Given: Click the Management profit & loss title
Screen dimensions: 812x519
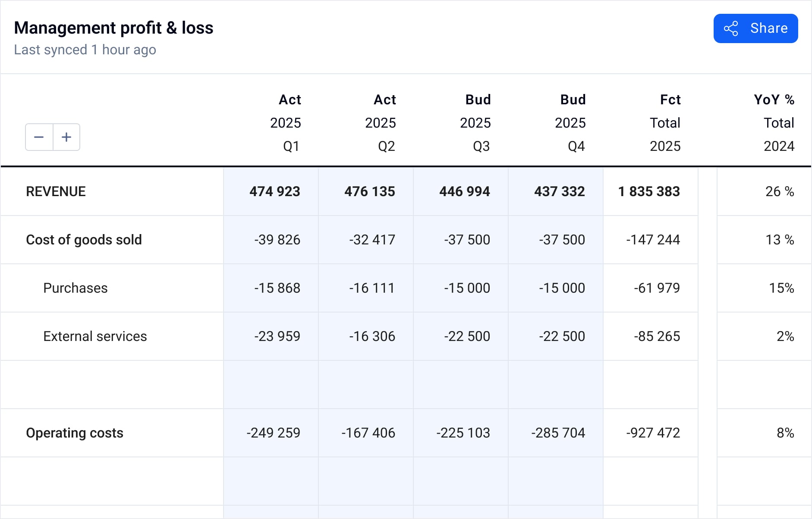Looking at the screenshot, I should click(x=113, y=28).
